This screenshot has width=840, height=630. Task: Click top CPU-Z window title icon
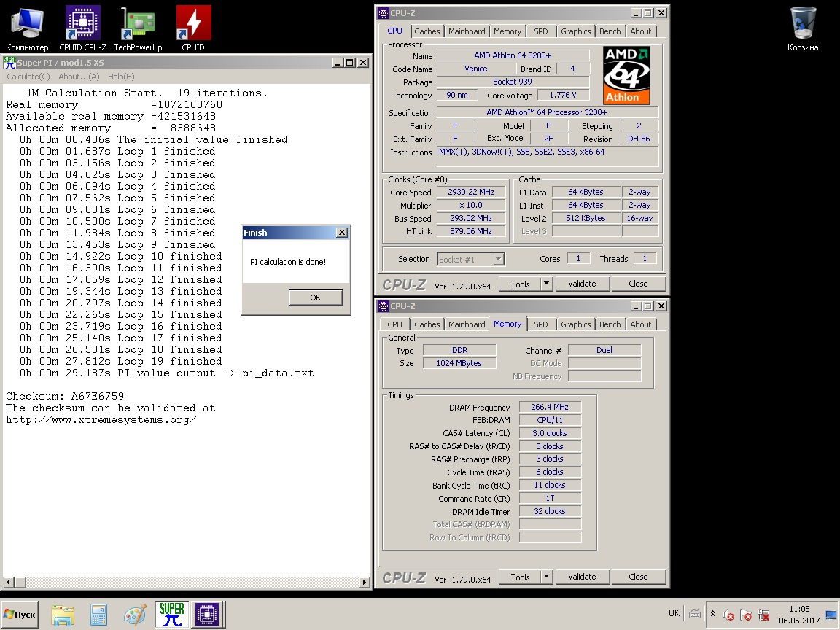tap(383, 13)
